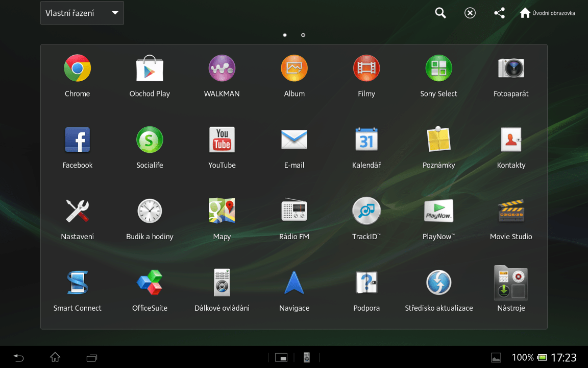The image size is (588, 368).
Task: Expand the Vlastní řazení sort dropdown
Action: click(82, 13)
